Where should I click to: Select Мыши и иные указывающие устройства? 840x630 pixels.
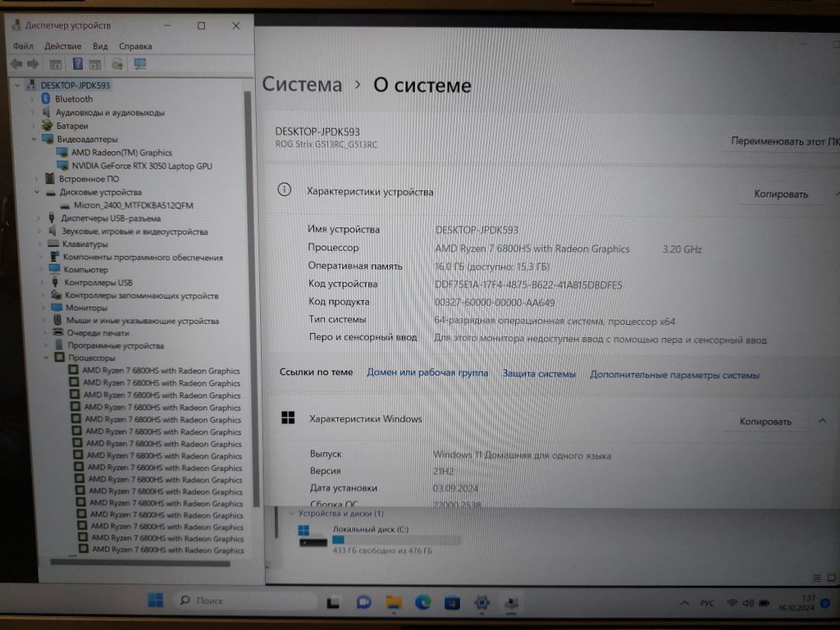coord(143,321)
